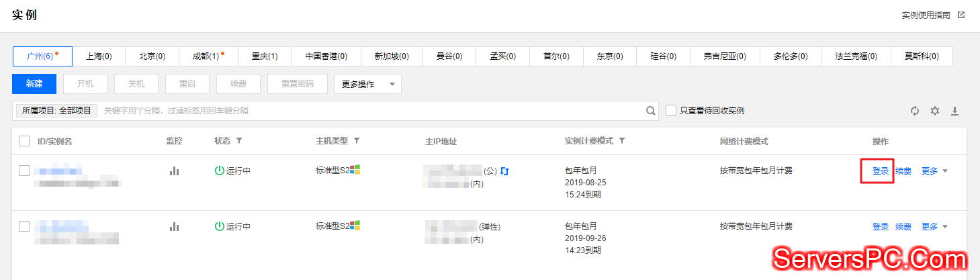Click the download/export list icon

coord(954,111)
